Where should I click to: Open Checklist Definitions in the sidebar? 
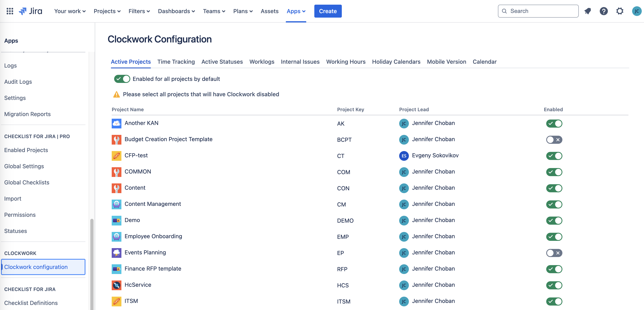31,303
